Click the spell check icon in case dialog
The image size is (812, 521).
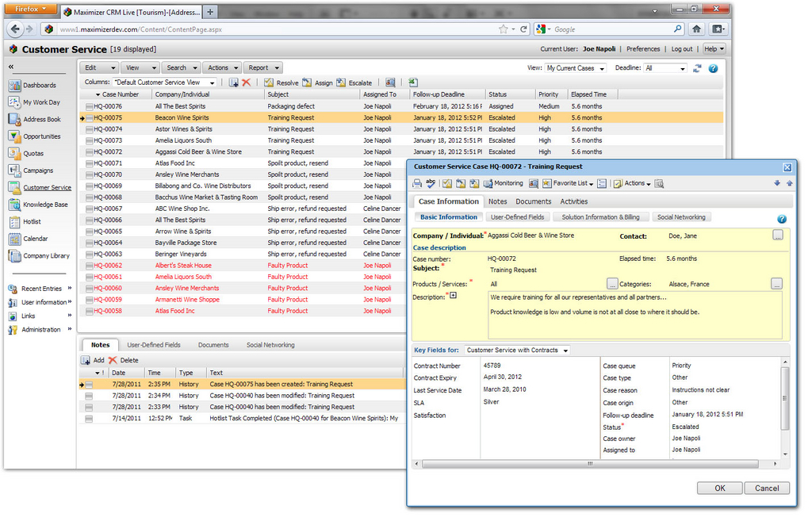click(431, 184)
